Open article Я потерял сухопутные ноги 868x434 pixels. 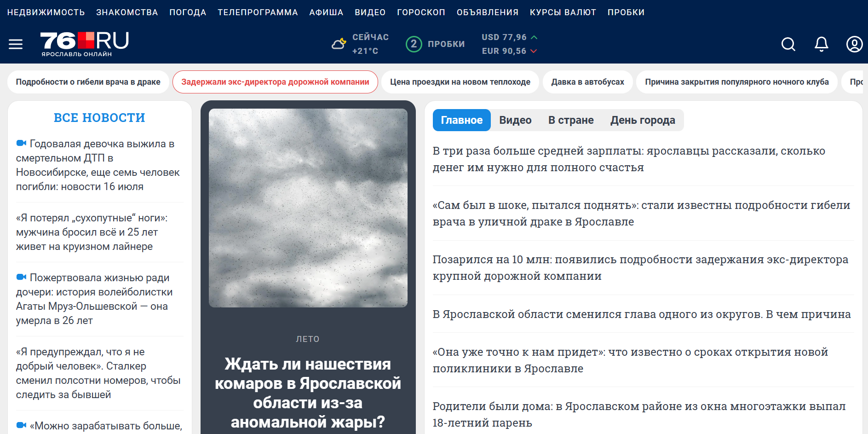(92, 232)
